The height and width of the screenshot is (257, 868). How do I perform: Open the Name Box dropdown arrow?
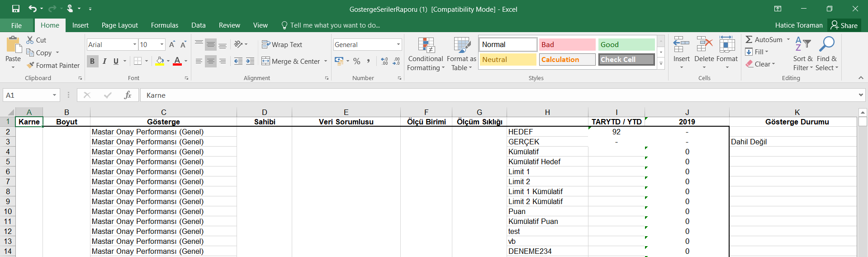click(54, 95)
